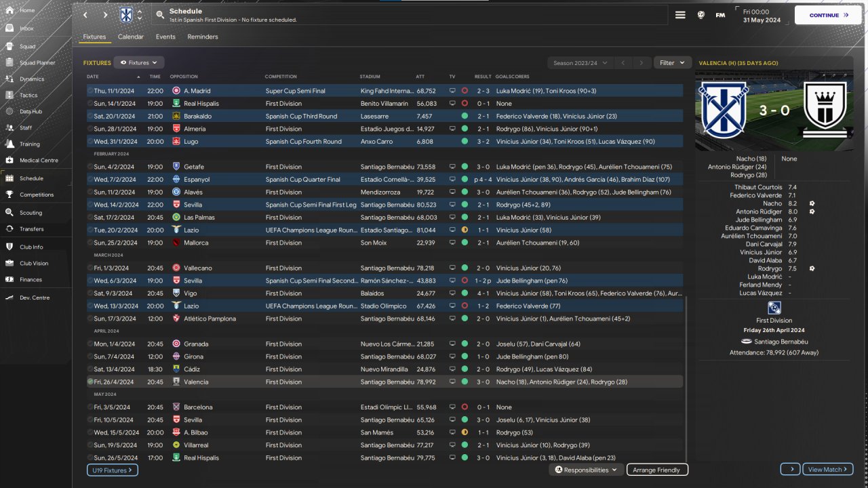The height and width of the screenshot is (488, 868).
Task: Open the Club Info shield icon
Action: (9, 247)
